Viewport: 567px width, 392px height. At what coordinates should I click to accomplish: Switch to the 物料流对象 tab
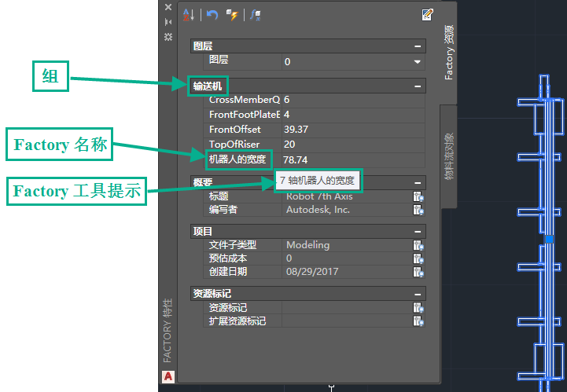click(x=449, y=156)
